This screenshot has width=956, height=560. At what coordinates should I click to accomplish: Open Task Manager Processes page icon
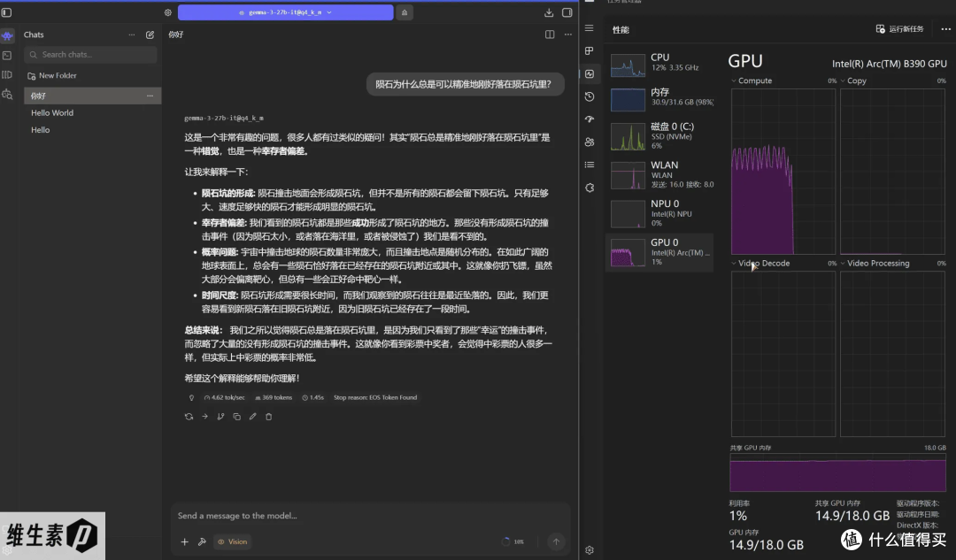pos(589,50)
